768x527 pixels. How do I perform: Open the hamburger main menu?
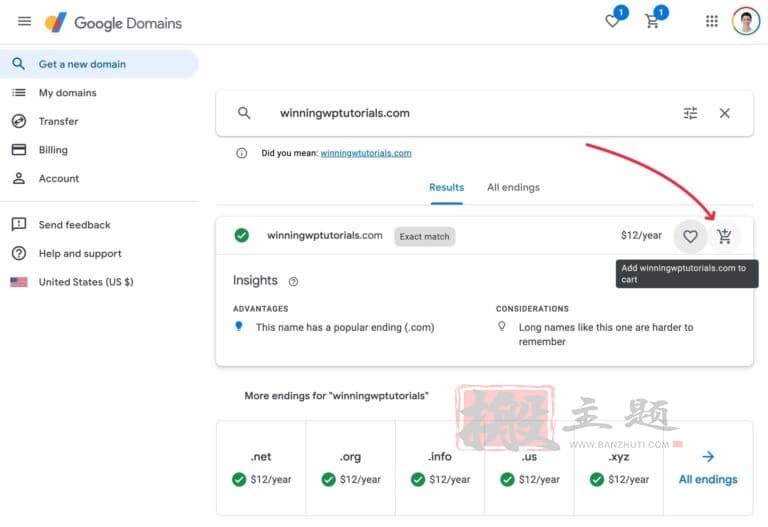click(x=24, y=21)
